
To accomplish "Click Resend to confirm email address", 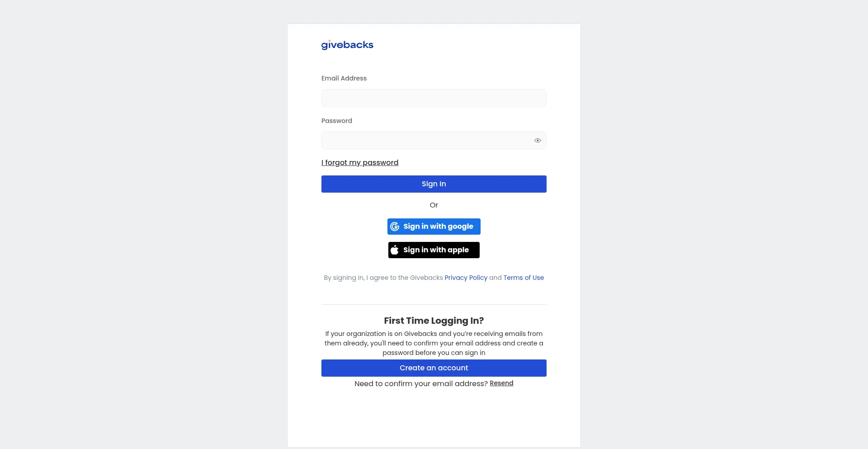I will [x=501, y=383].
